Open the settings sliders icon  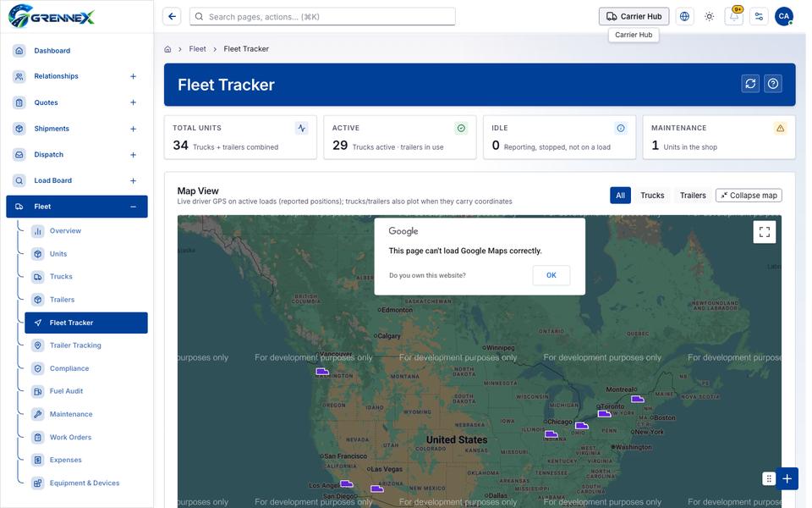point(759,17)
